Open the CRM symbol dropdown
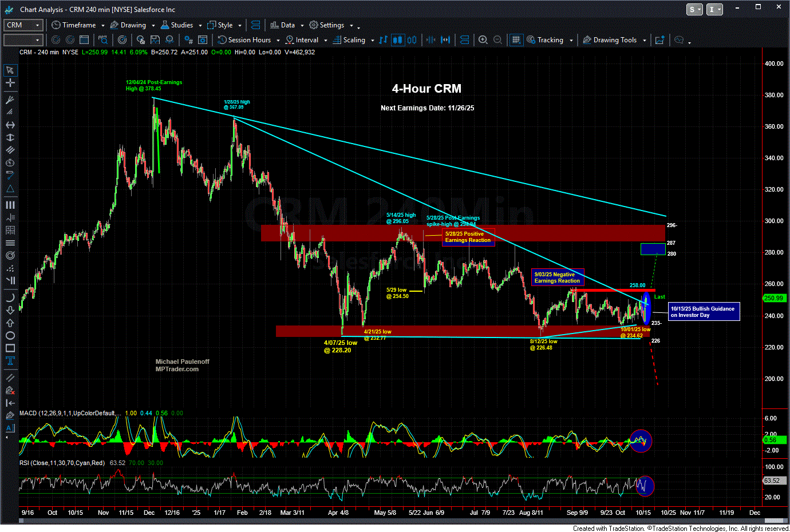This screenshot has width=790, height=532. pos(38,25)
